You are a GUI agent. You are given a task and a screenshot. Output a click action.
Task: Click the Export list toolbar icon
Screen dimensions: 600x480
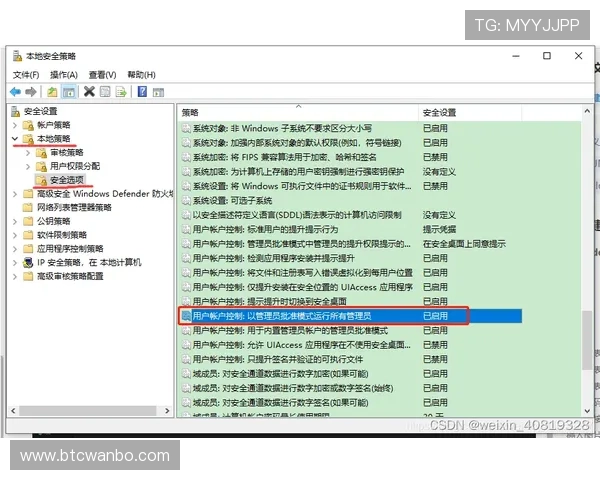click(x=121, y=92)
